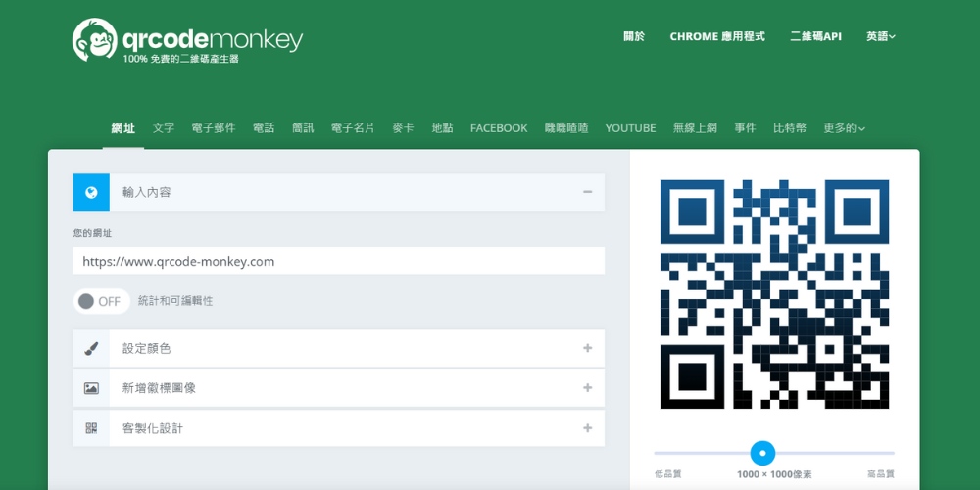The height and width of the screenshot is (490, 980).
Task: Click the 低品質 end of slider
Action: tap(667, 474)
